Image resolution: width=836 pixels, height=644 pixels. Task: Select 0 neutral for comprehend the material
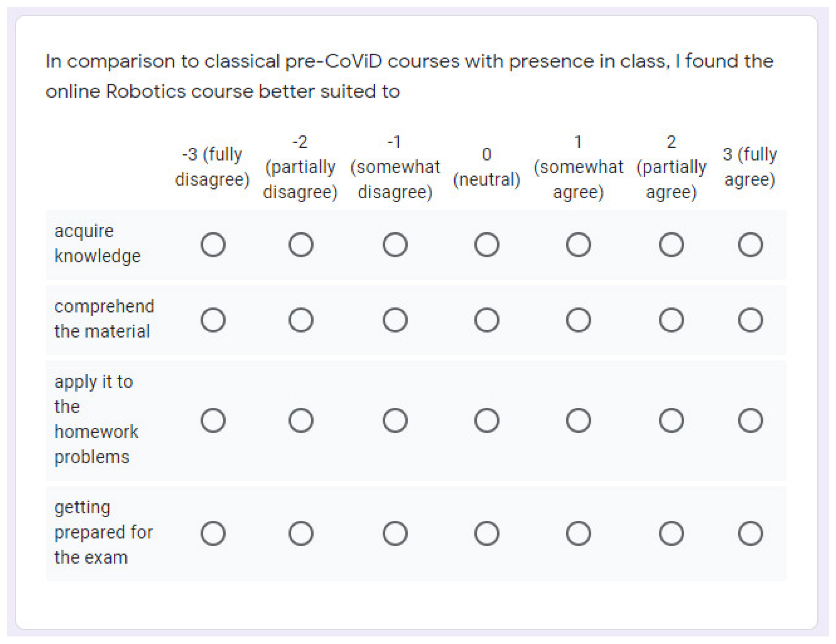click(x=487, y=320)
